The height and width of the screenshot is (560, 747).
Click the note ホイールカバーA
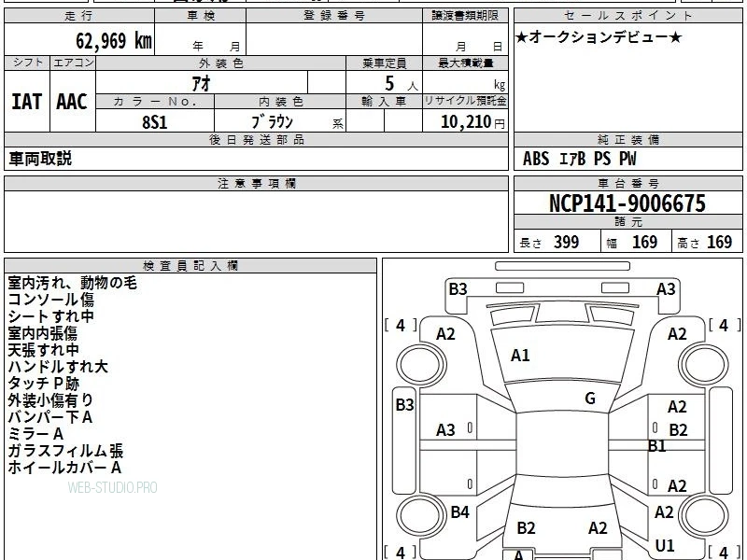[64, 468]
